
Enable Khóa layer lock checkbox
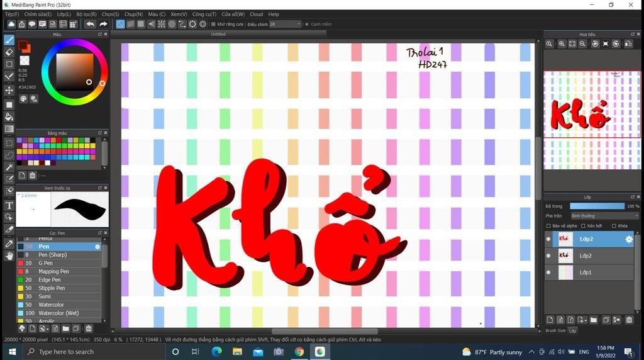pos(614,225)
